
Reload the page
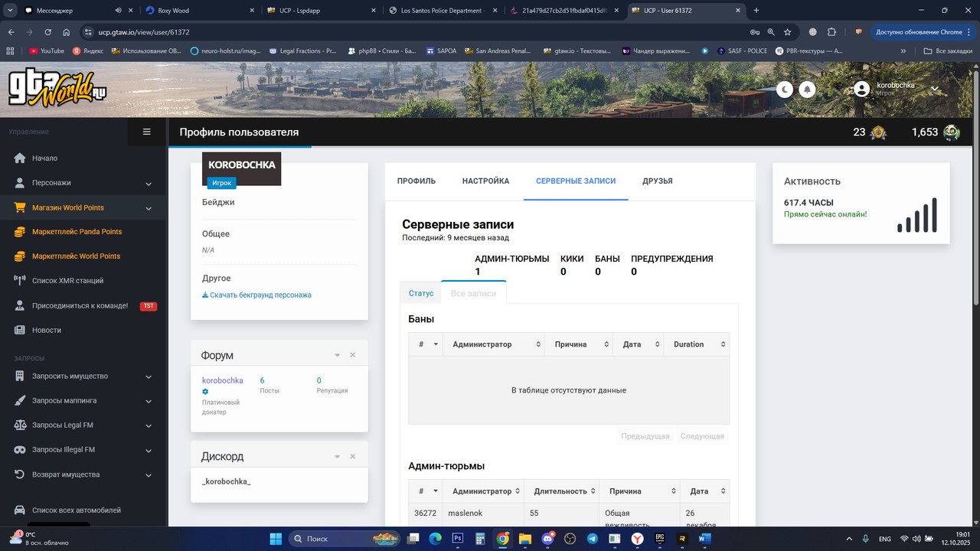(47, 32)
